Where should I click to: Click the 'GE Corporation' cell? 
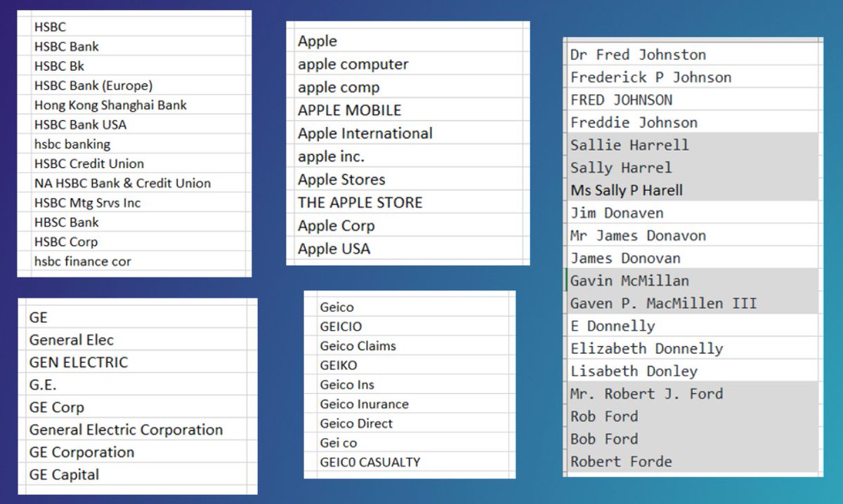coord(138,453)
